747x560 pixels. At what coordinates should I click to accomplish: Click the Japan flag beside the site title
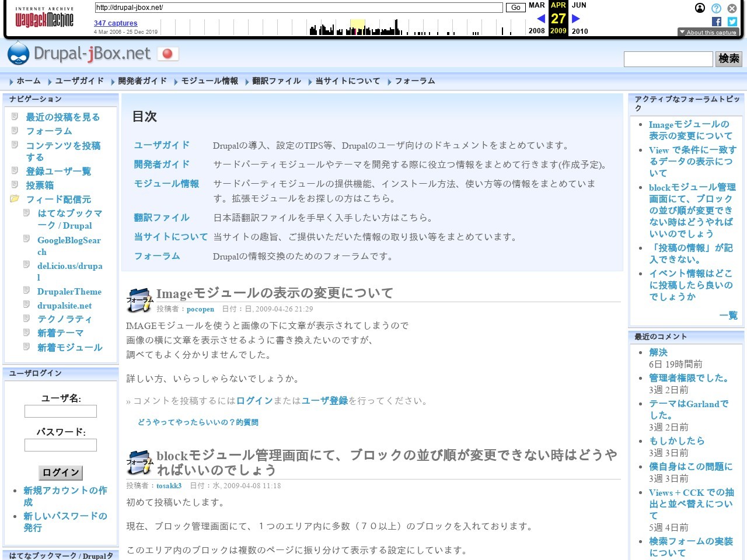click(168, 54)
